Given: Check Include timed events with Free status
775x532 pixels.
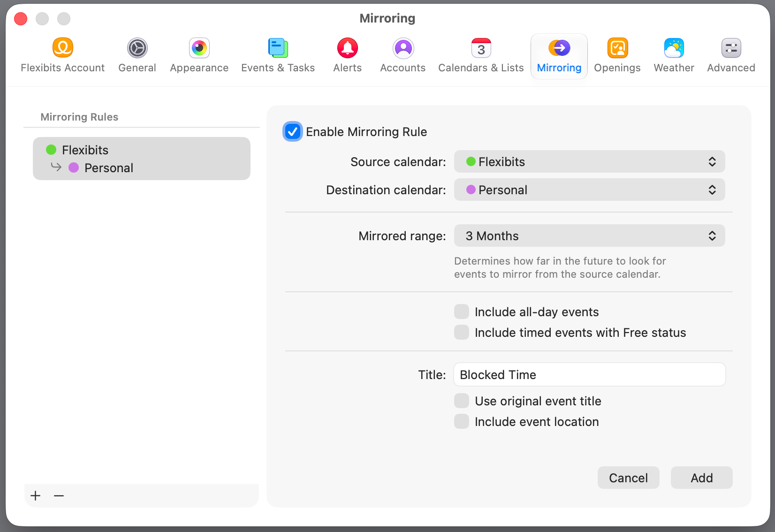Looking at the screenshot, I should point(462,332).
